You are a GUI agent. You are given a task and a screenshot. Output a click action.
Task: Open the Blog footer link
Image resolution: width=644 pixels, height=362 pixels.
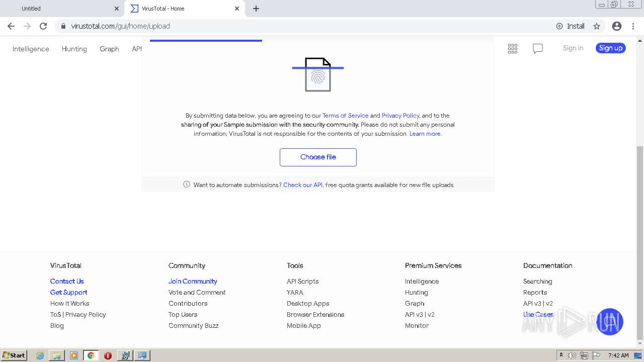click(57, 326)
